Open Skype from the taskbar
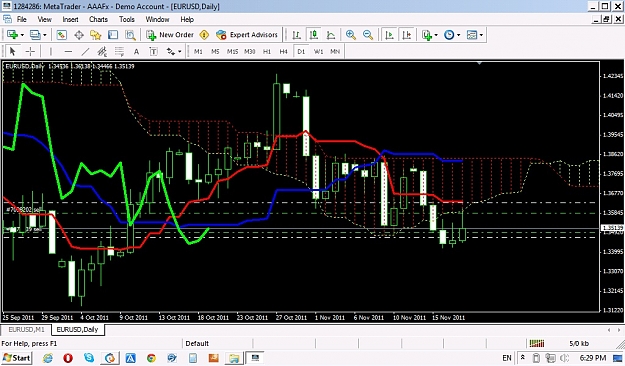Image resolution: width=625 pixels, height=366 pixels. (x=89, y=358)
